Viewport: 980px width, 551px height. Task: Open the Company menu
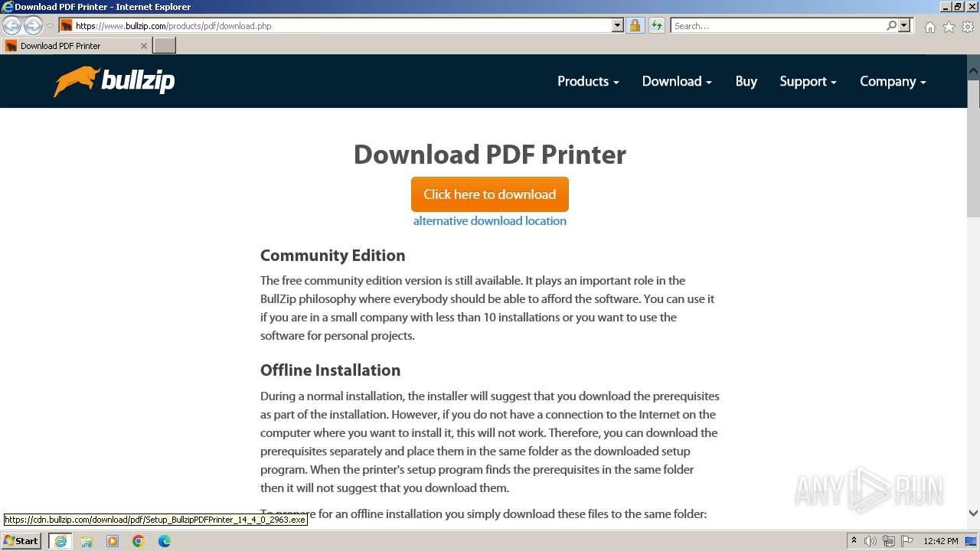(893, 81)
